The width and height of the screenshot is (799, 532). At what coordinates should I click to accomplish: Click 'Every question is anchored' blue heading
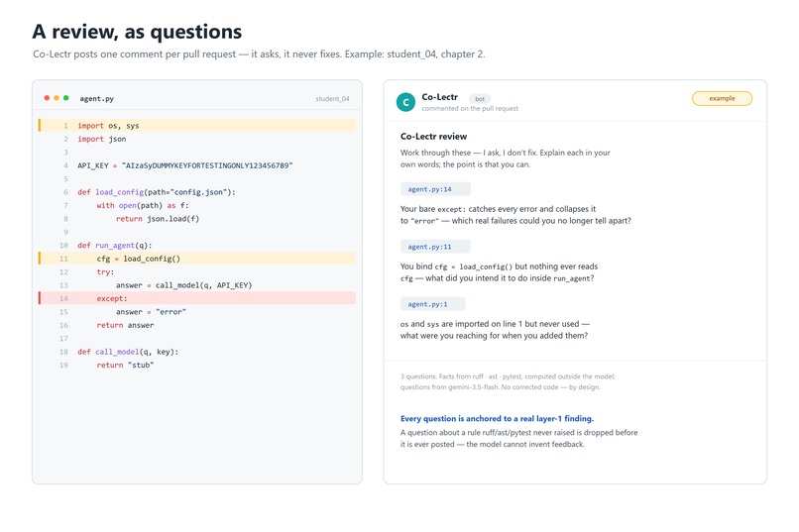click(497, 418)
